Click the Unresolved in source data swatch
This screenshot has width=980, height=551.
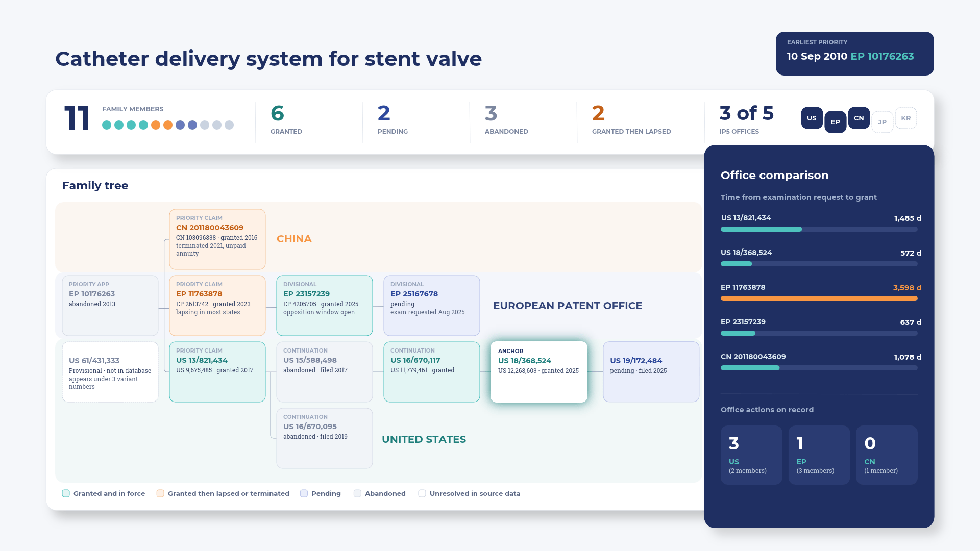coord(422,493)
